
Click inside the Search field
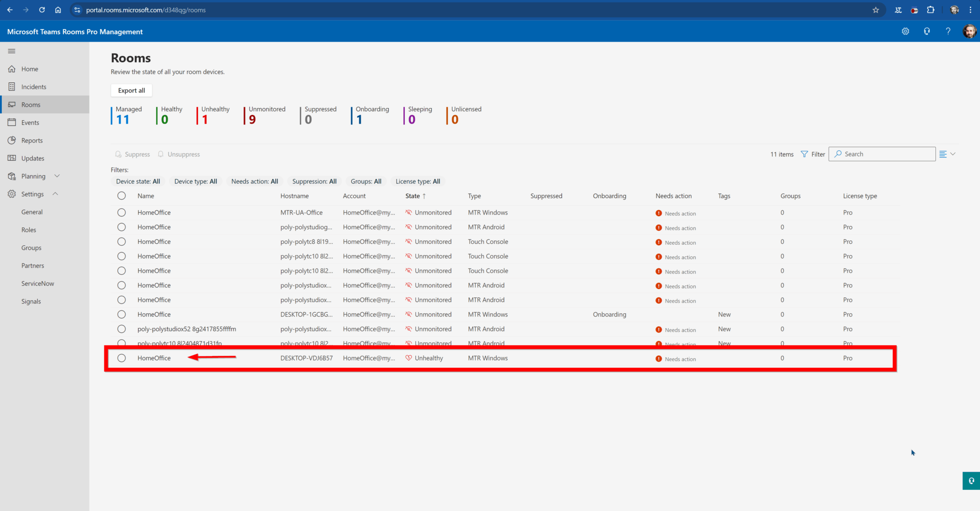point(882,154)
